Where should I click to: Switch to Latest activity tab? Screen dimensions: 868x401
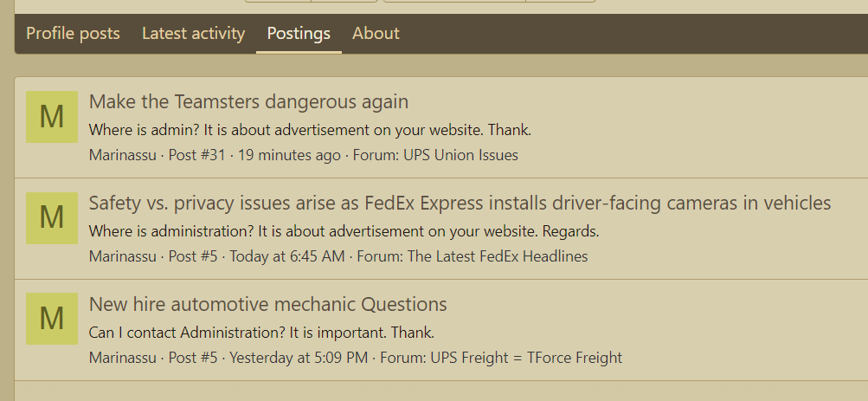coord(193,33)
